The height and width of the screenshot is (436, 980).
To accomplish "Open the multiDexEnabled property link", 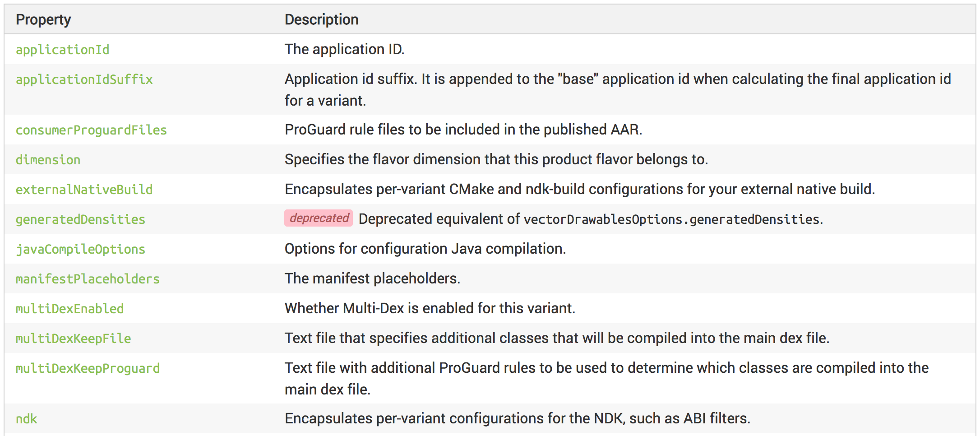I will [69, 309].
